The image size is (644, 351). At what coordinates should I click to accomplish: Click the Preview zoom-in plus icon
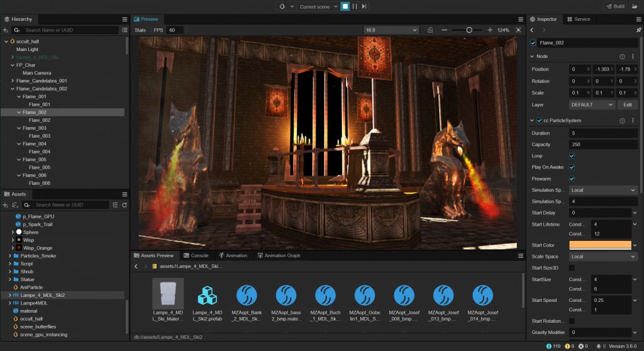click(x=490, y=30)
